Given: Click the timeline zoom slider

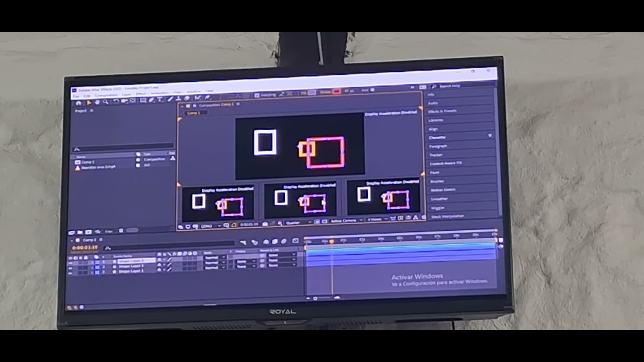Looking at the screenshot, I should (x=322, y=298).
